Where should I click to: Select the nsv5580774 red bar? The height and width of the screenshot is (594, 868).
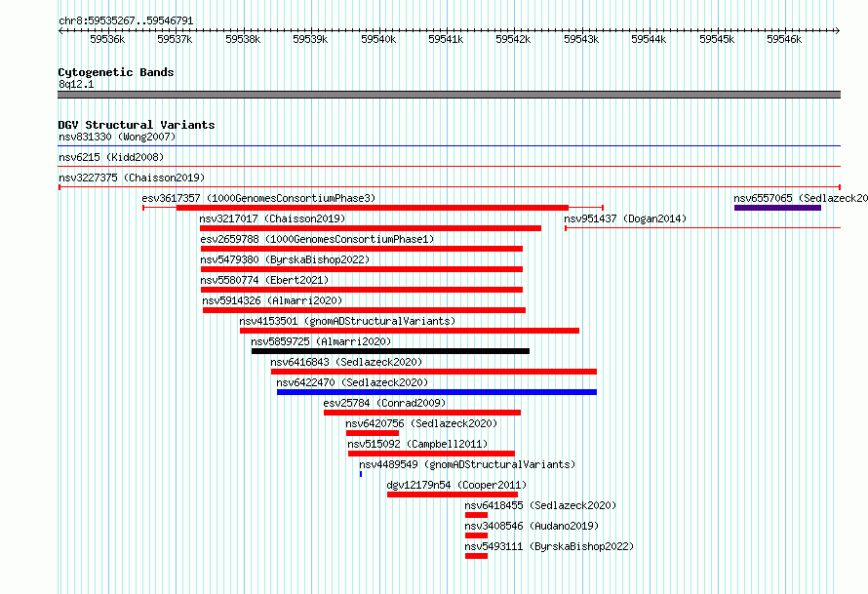[x=362, y=290]
